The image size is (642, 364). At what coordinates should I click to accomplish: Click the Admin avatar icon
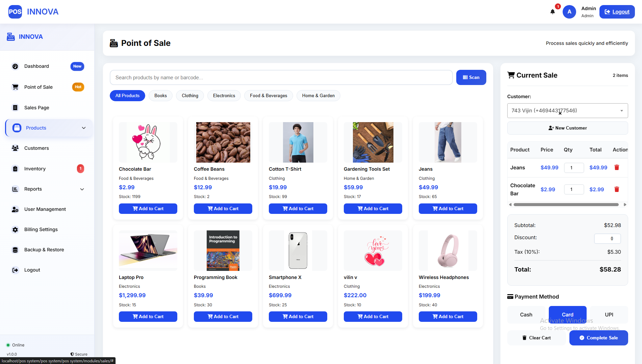point(569,12)
